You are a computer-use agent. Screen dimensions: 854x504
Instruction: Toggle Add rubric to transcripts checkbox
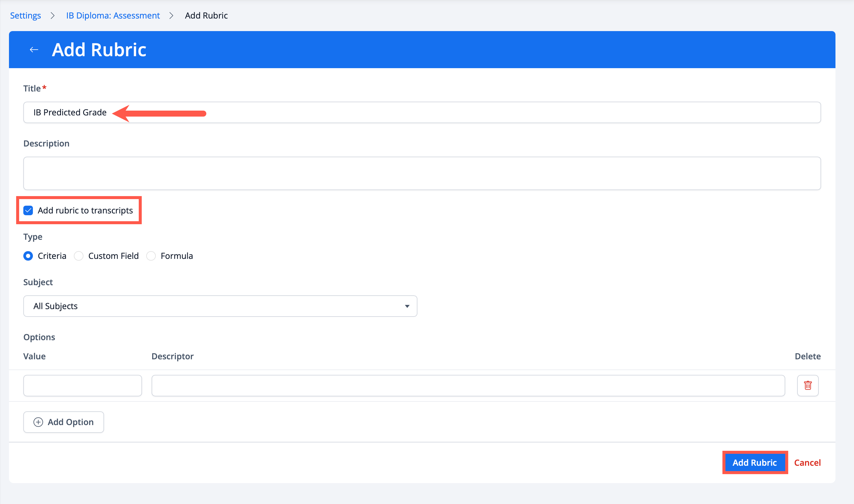click(x=28, y=210)
